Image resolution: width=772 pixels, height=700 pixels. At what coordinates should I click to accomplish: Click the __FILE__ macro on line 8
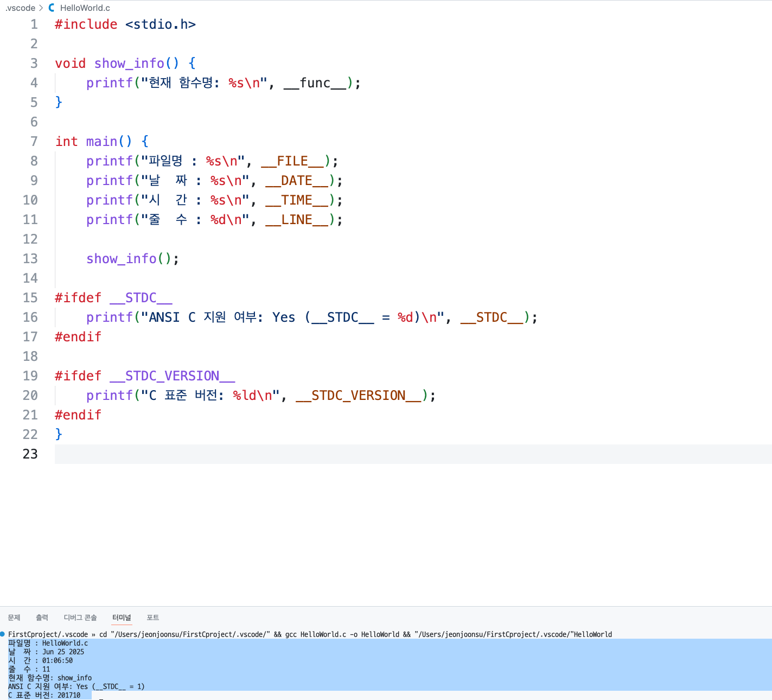pyautogui.click(x=292, y=161)
